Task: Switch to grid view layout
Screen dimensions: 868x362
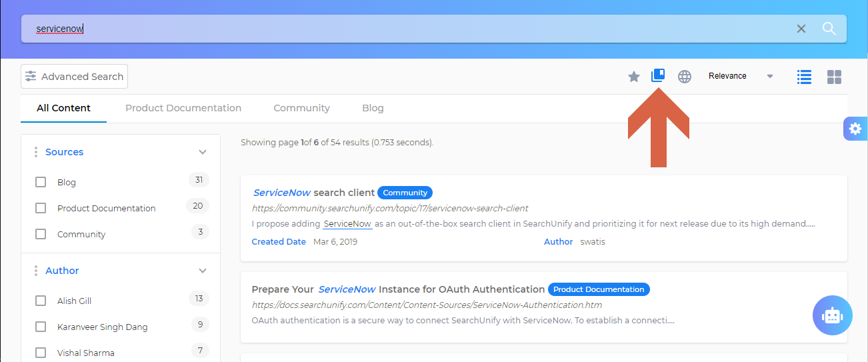Action: 834,77
